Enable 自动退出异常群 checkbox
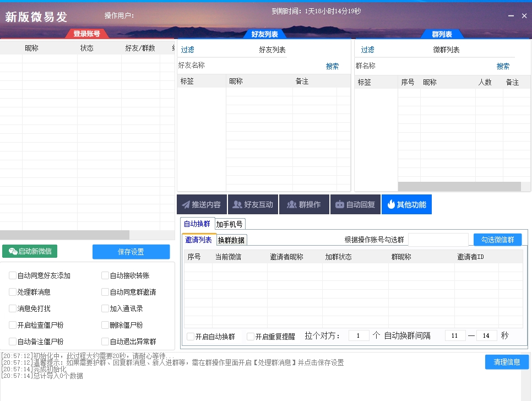 pos(105,342)
